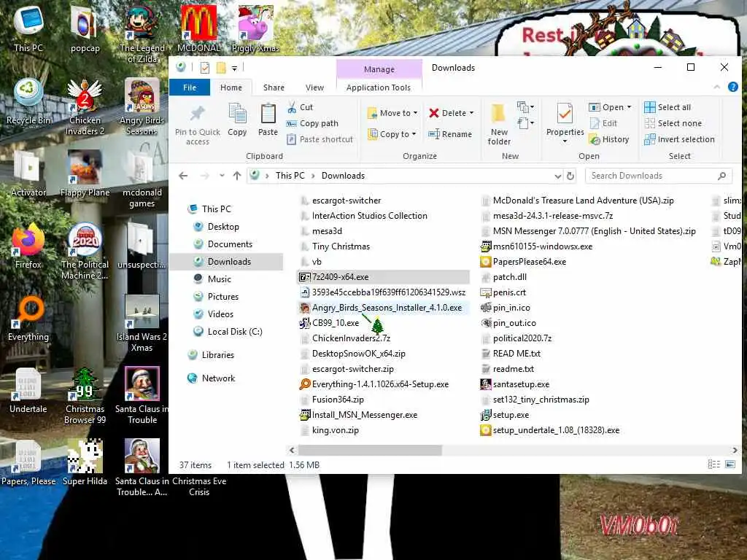Launch Chicken Invaders 2 shortcut

[85, 106]
